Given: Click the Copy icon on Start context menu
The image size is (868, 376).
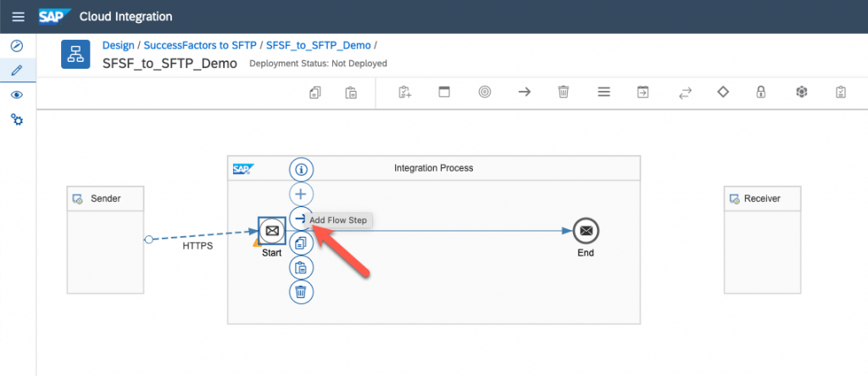Looking at the screenshot, I should point(301,243).
